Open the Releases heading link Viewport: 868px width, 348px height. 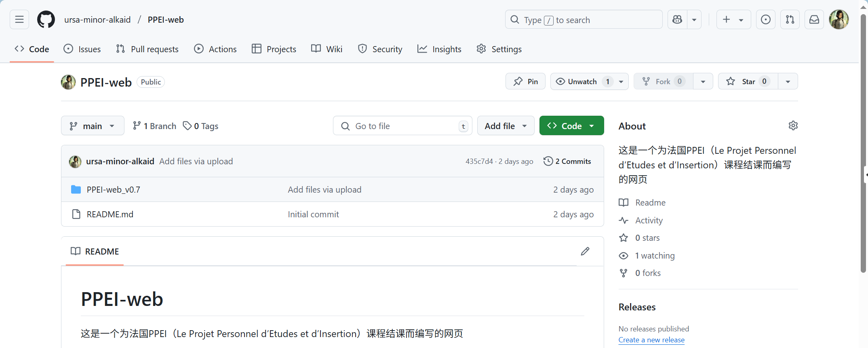click(x=637, y=307)
